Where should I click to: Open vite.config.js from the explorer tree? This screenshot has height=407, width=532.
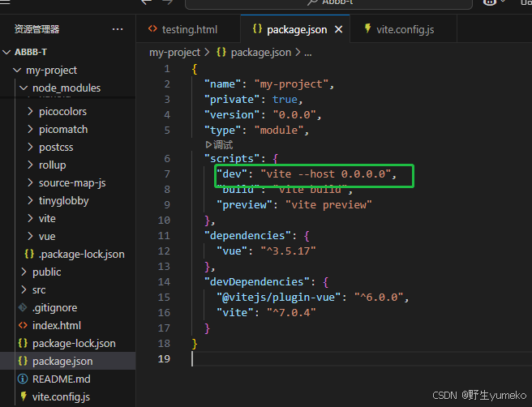[x=61, y=396]
